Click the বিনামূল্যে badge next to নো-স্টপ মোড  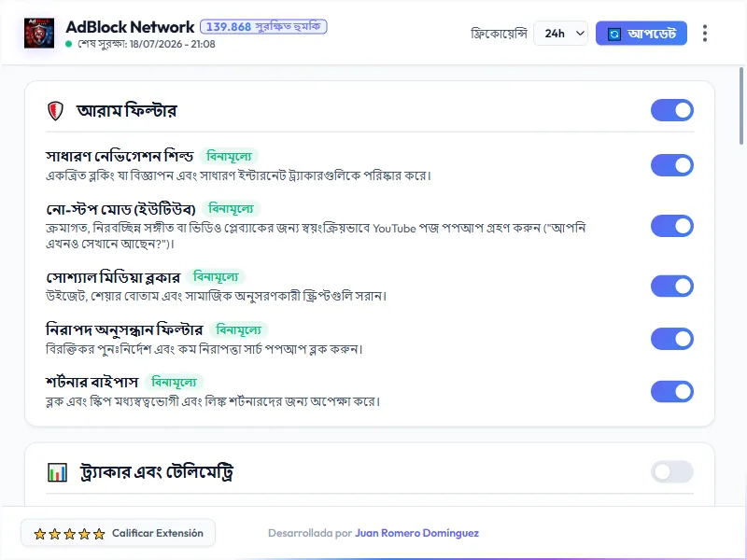232,208
